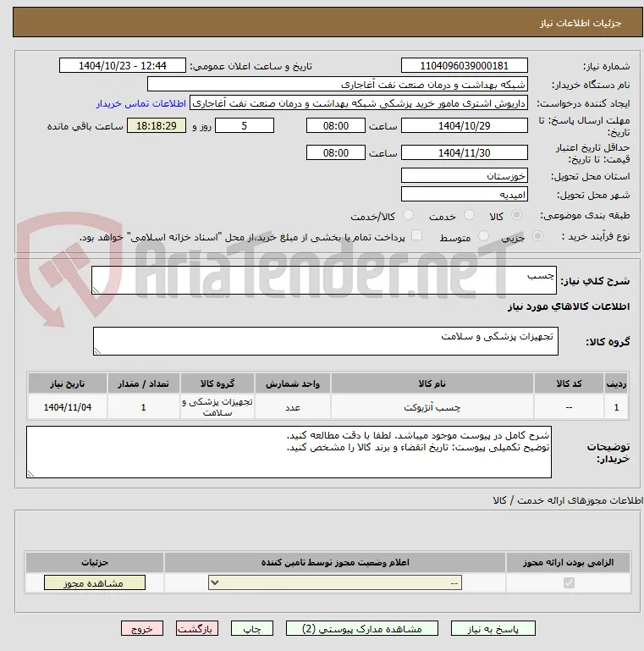Screen dimensions: 644x651
Task: Open the اعلام وضعیت مجوز dropdown
Action: (x=335, y=582)
